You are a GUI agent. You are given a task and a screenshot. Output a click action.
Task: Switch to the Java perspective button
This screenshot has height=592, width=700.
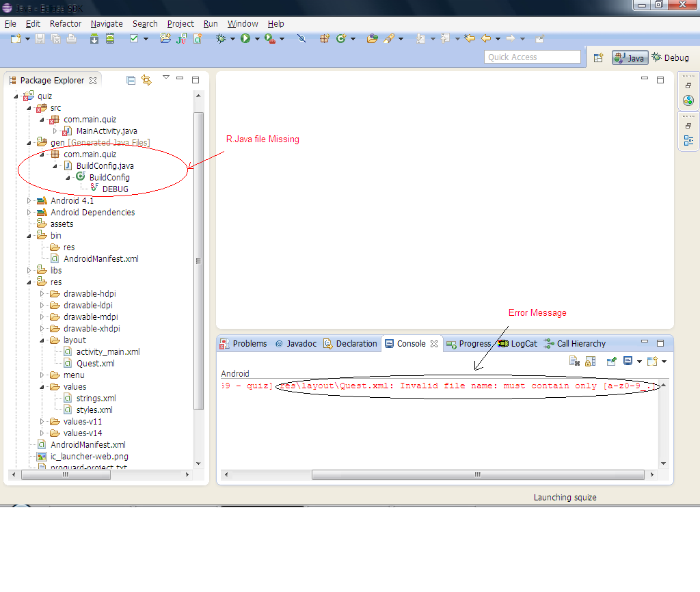[630, 57]
